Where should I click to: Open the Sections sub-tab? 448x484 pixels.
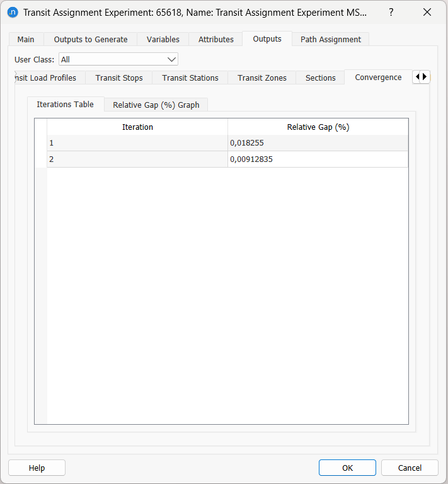(x=321, y=78)
